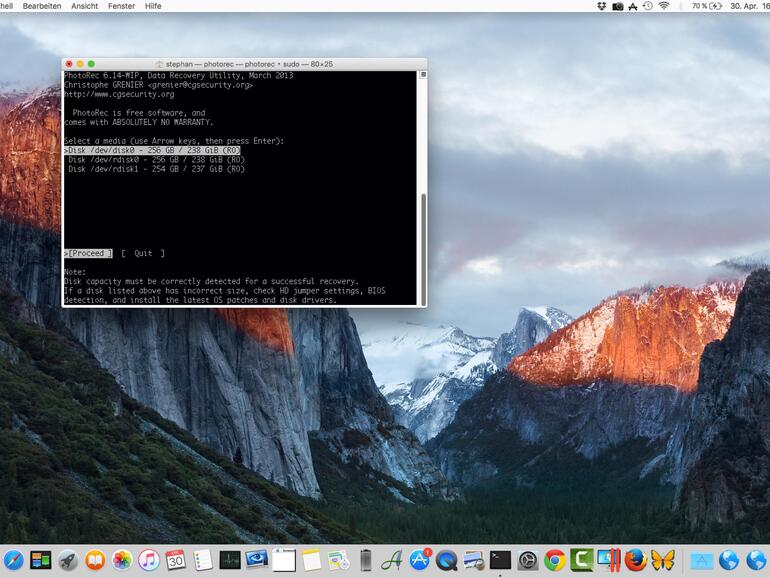The height and width of the screenshot is (578, 770).
Task: Launch iTunes from the Dock
Action: point(149,560)
